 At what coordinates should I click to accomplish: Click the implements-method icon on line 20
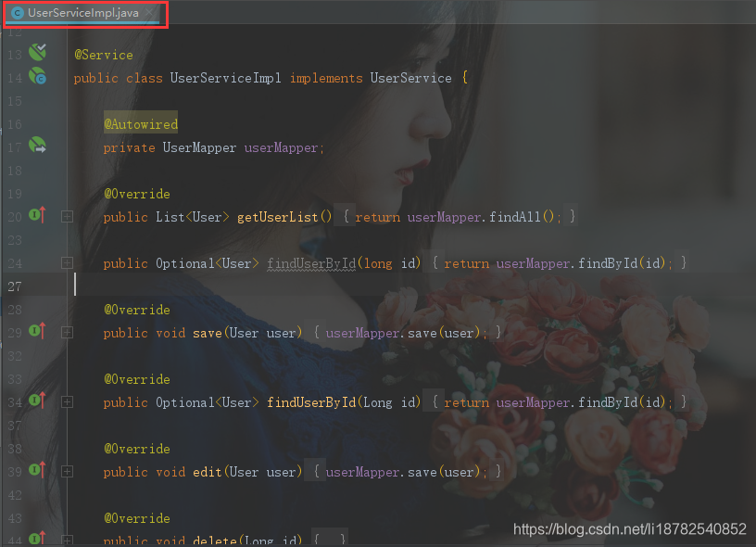[x=37, y=215]
